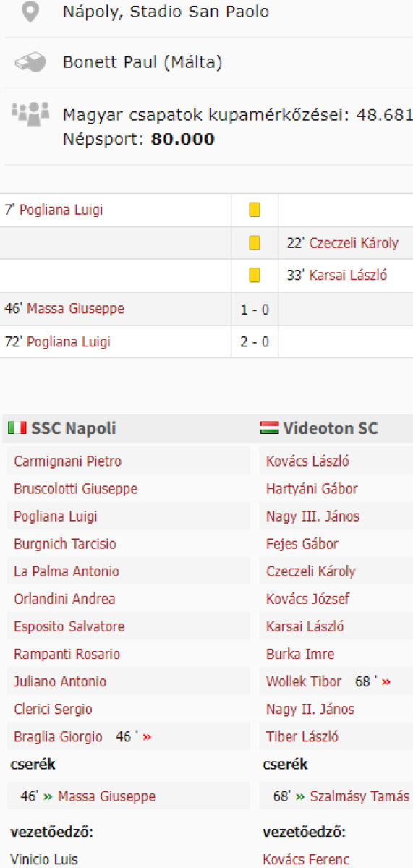Open Massa Giuseppe's 46' goal event link
Viewport: 413px width, 868px height.
pyautogui.click(x=76, y=309)
